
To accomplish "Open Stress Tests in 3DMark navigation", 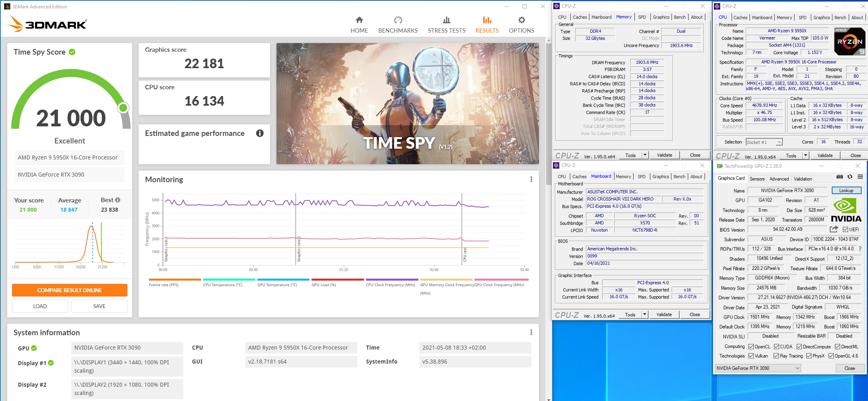I will point(446,25).
